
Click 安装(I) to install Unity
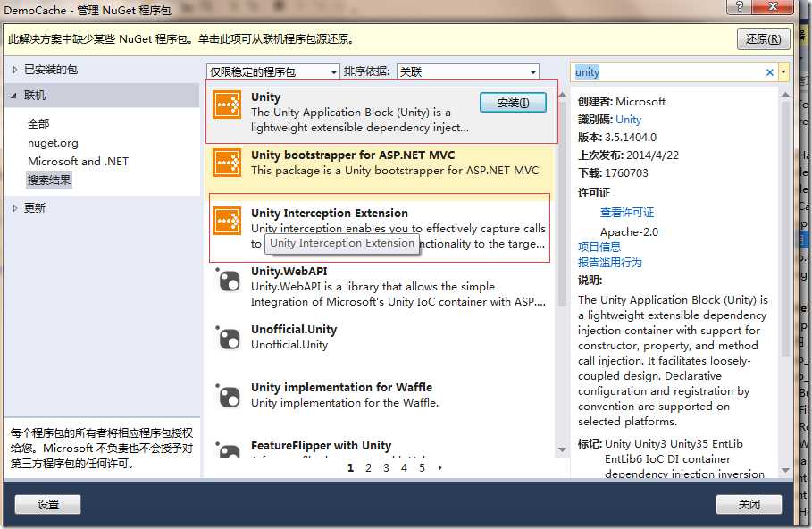pyautogui.click(x=513, y=103)
